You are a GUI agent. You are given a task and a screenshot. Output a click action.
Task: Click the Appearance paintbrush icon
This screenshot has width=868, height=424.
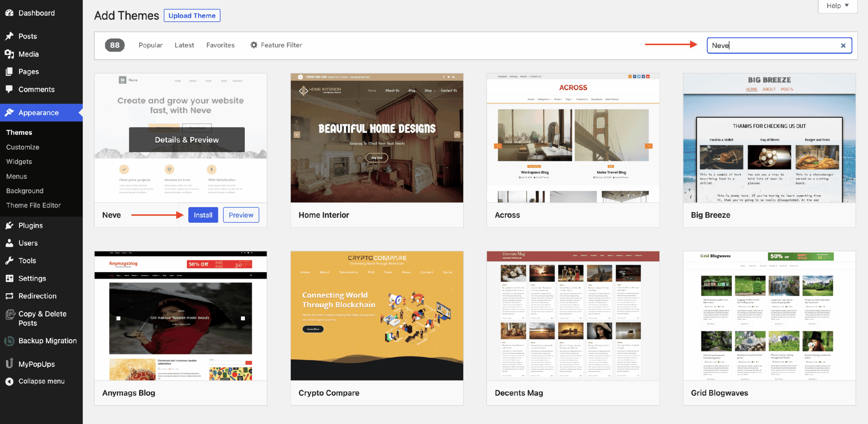(x=9, y=113)
